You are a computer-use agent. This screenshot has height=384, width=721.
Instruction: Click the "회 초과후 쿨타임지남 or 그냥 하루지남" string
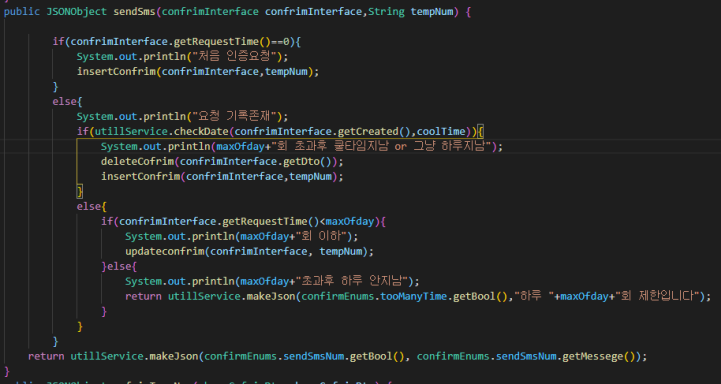pyautogui.click(x=381, y=146)
